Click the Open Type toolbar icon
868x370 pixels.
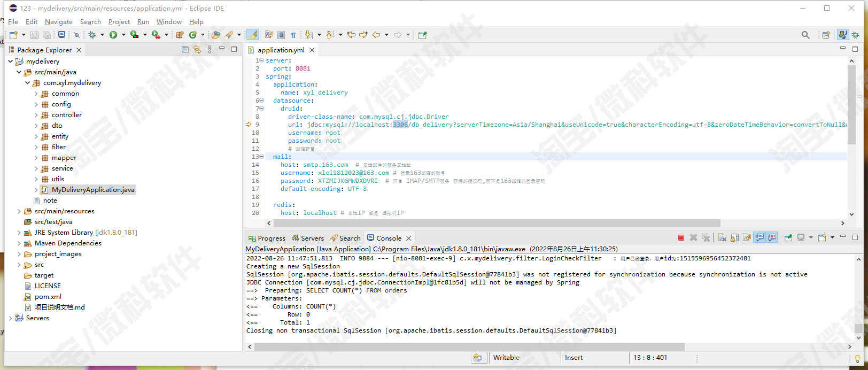tap(216, 35)
